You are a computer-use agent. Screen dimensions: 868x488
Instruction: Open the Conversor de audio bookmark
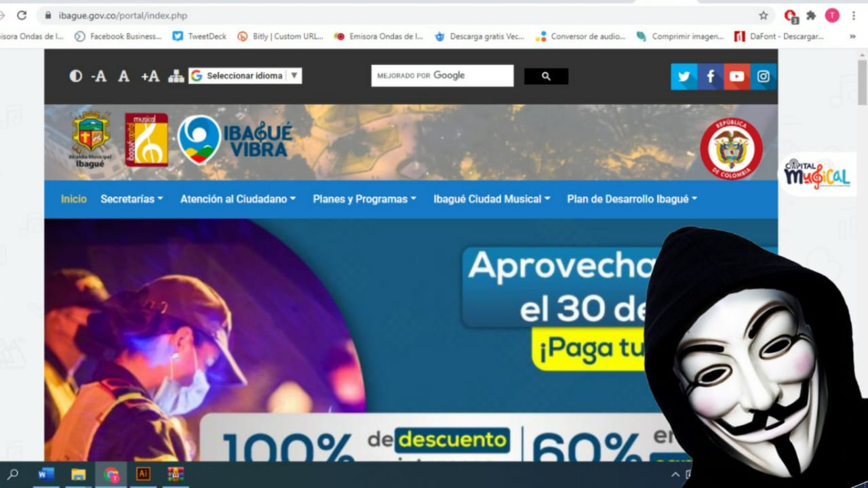(x=580, y=37)
